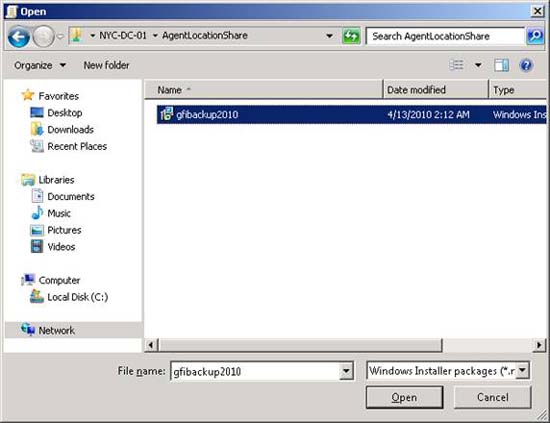Click the Cancel button
This screenshot has height=423, width=550.
[492, 397]
